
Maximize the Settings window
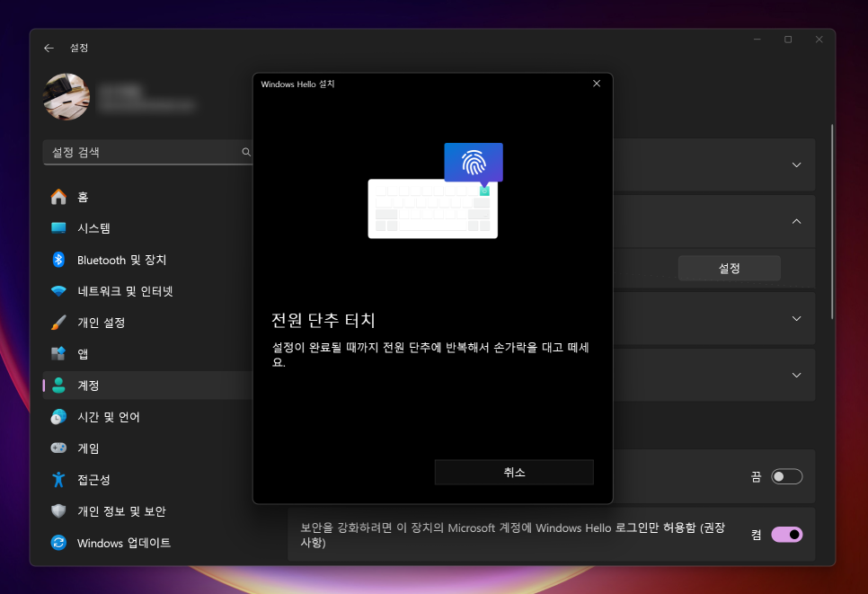tap(788, 40)
